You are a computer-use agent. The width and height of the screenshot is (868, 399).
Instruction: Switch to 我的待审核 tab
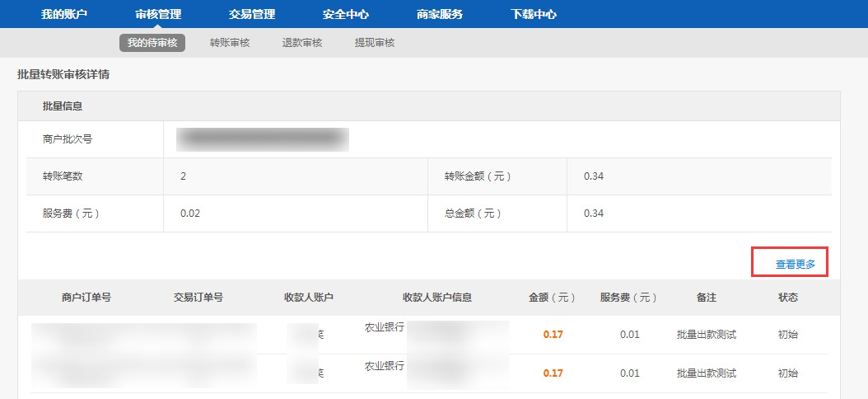152,43
